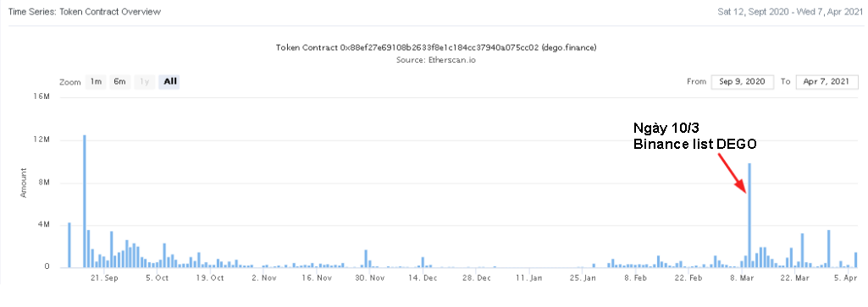The image size is (868, 307).
Task: Click the 25. Jan axis label
Action: click(583, 278)
